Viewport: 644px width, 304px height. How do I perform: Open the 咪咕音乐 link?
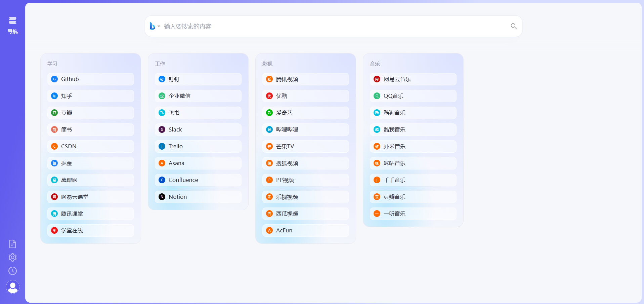tap(413, 163)
